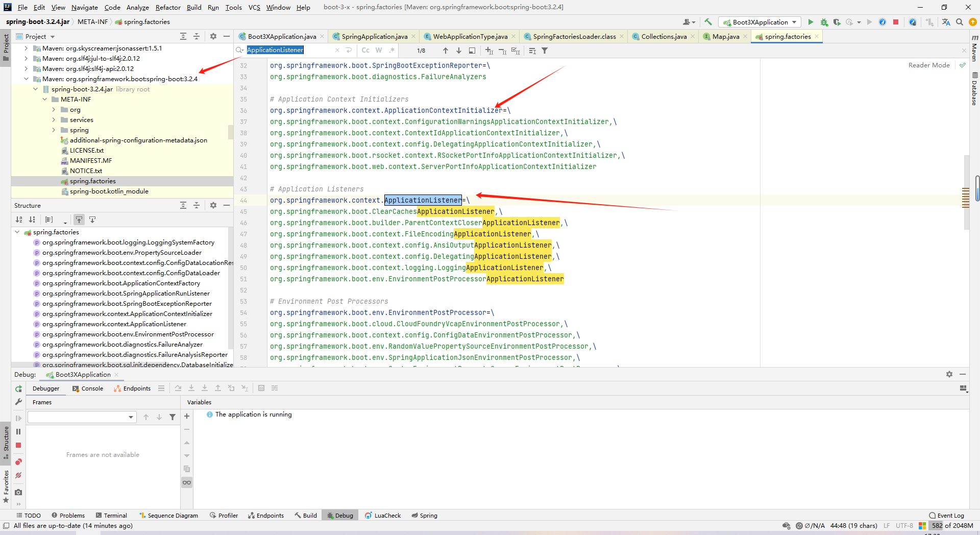
Task: Toggle Reader Mode in the editor
Action: click(x=929, y=65)
